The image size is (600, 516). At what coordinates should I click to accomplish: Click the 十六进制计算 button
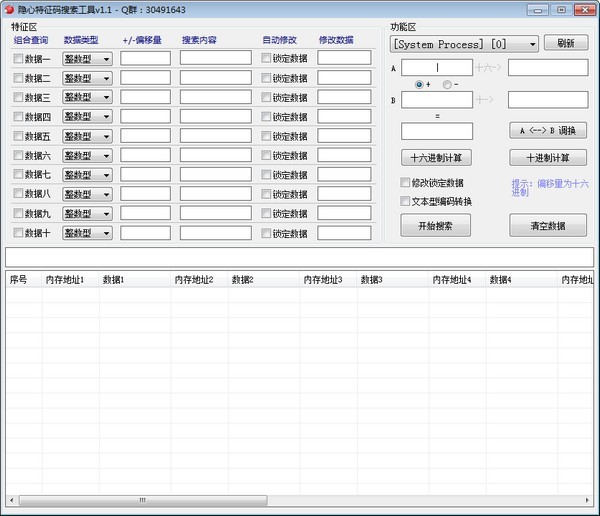tap(436, 158)
